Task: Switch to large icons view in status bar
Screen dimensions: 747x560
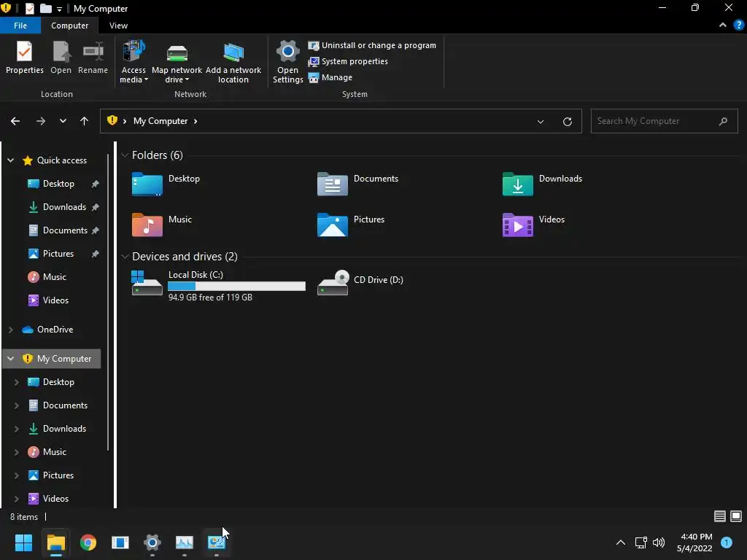Action: click(736, 516)
